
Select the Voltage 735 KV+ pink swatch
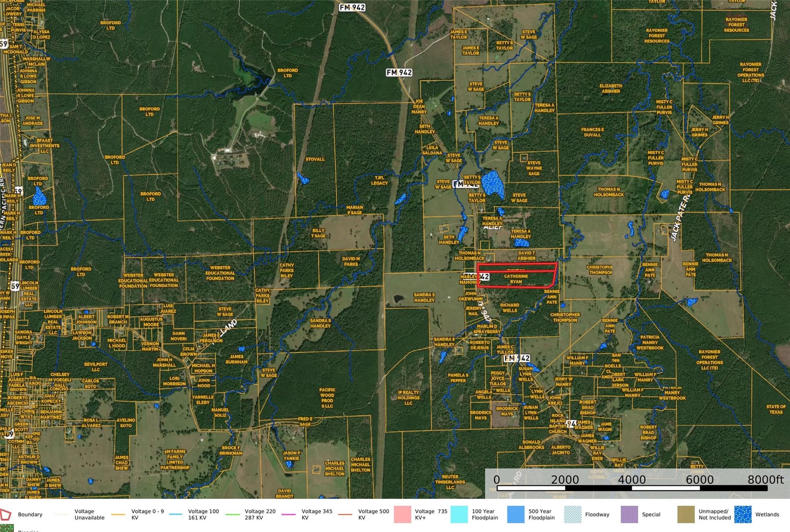click(402, 514)
